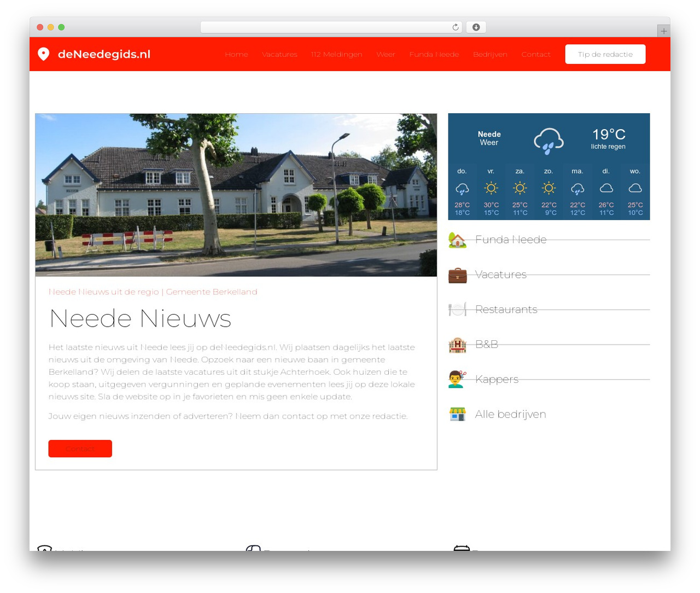Click the rain icon for do. forecast
Viewport: 700px width, 593px height.
point(462,189)
